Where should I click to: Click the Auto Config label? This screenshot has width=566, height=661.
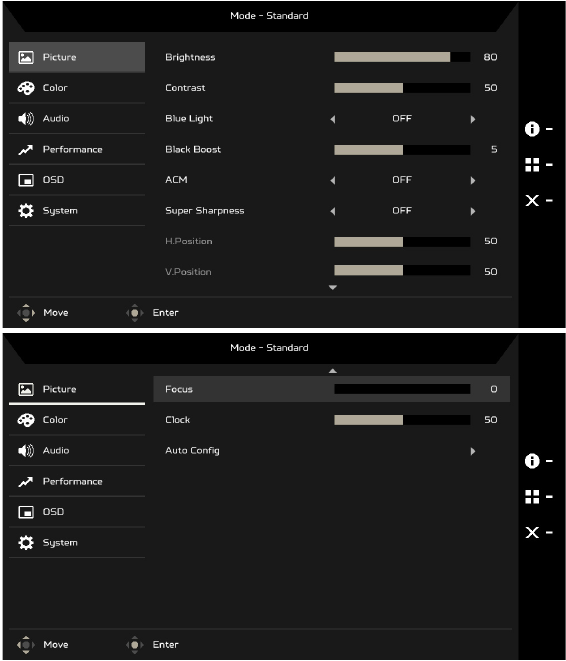(192, 451)
